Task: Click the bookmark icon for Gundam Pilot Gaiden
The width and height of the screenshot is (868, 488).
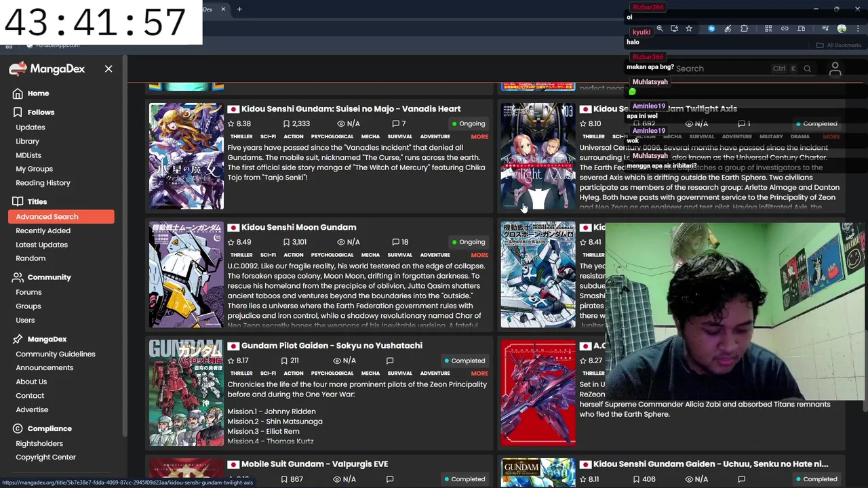Action: point(285,361)
